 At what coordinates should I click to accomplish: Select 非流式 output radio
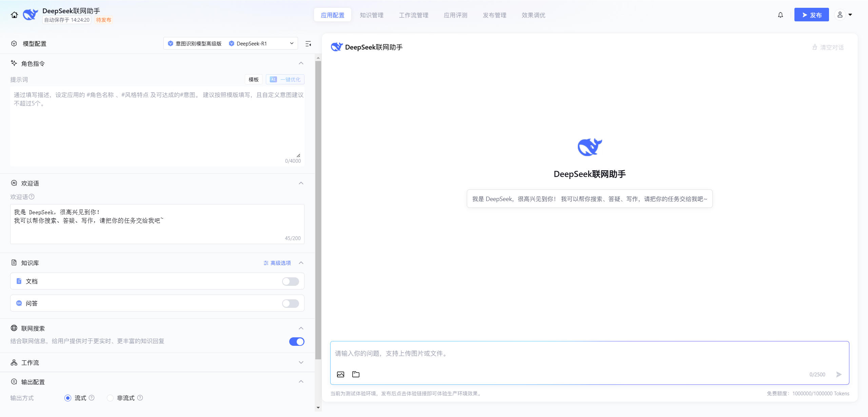coord(110,398)
